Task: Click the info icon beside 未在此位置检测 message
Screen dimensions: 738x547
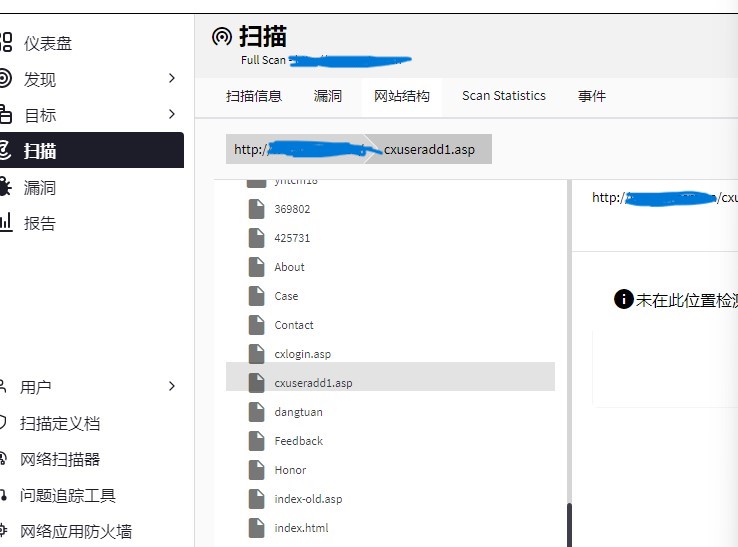Action: pyautogui.click(x=624, y=299)
